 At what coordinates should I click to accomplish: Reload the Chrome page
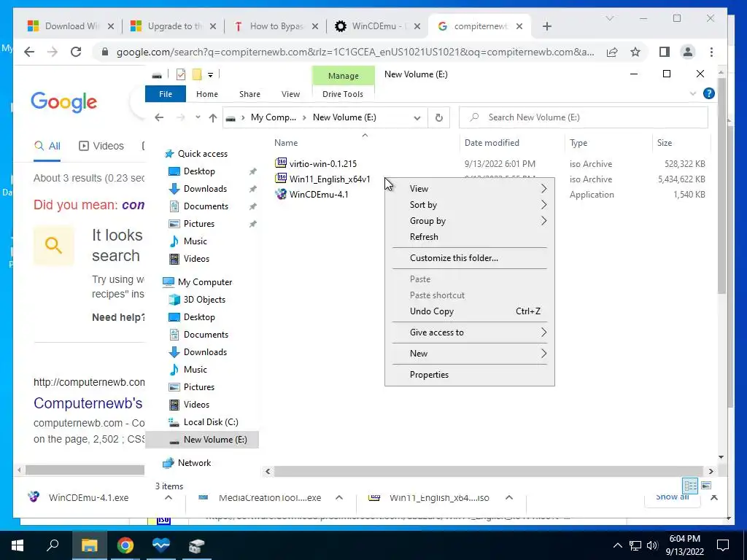pyautogui.click(x=76, y=52)
